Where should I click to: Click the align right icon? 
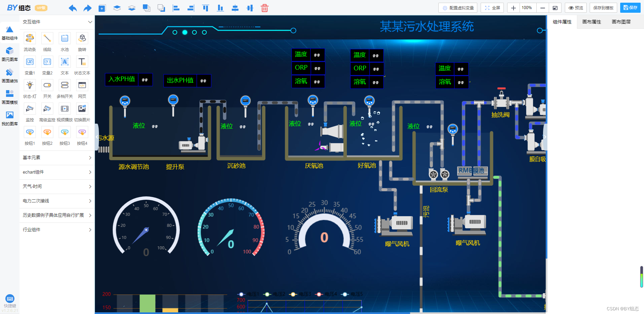(191, 8)
